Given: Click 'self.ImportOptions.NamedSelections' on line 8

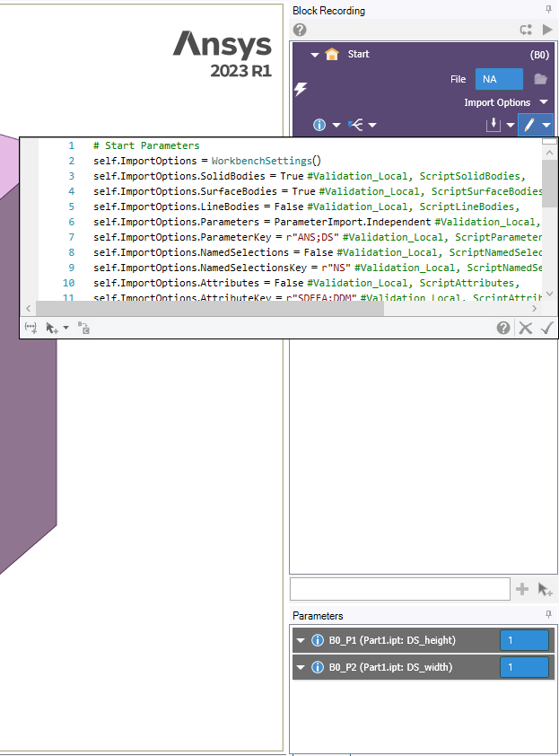Looking at the screenshot, I should [191, 252].
